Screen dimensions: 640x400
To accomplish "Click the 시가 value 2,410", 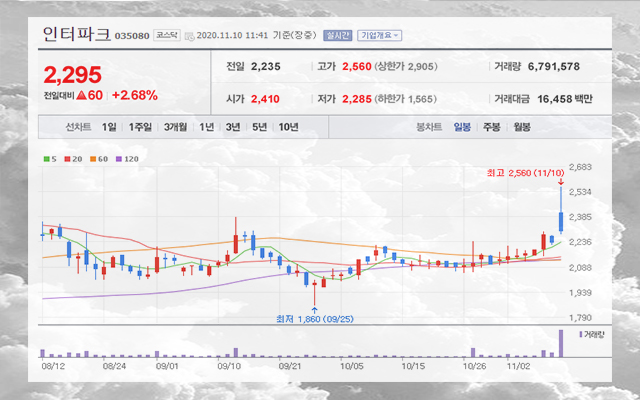I will (265, 99).
